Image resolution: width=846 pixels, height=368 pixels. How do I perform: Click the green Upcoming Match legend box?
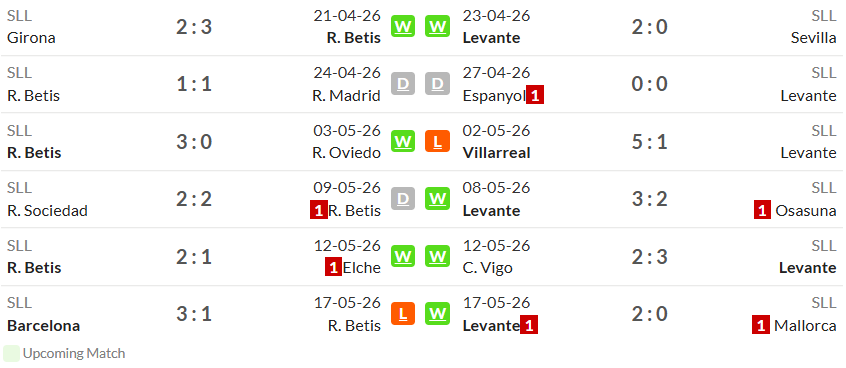[x=11, y=354]
